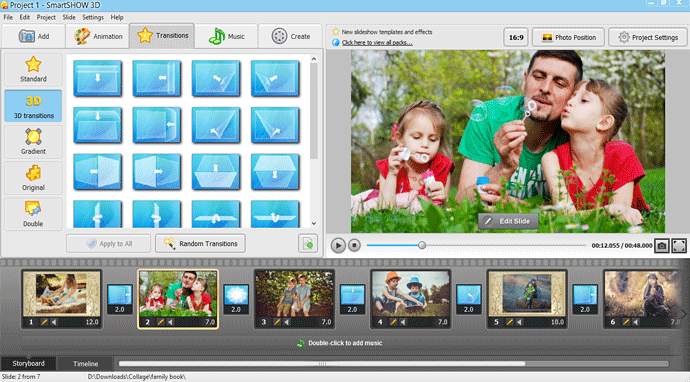Screen dimensions: 690x382
Task: Switch to the Animation tab
Action: pyautogui.click(x=98, y=36)
